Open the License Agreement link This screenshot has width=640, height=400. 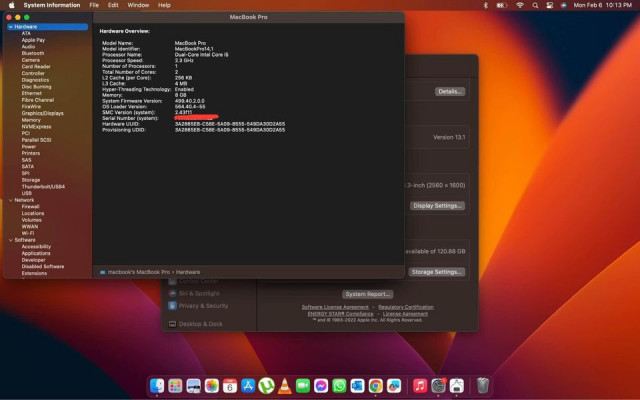pos(405,314)
